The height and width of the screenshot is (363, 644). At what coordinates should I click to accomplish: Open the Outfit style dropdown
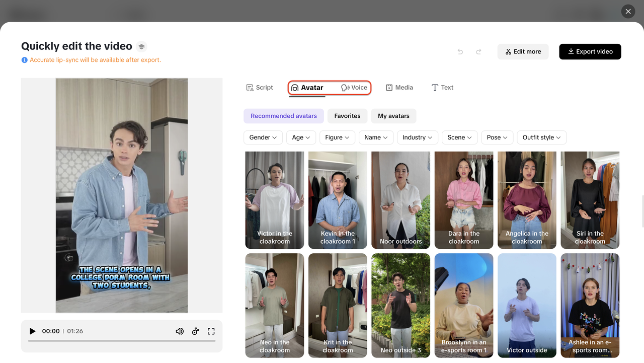pos(542,137)
